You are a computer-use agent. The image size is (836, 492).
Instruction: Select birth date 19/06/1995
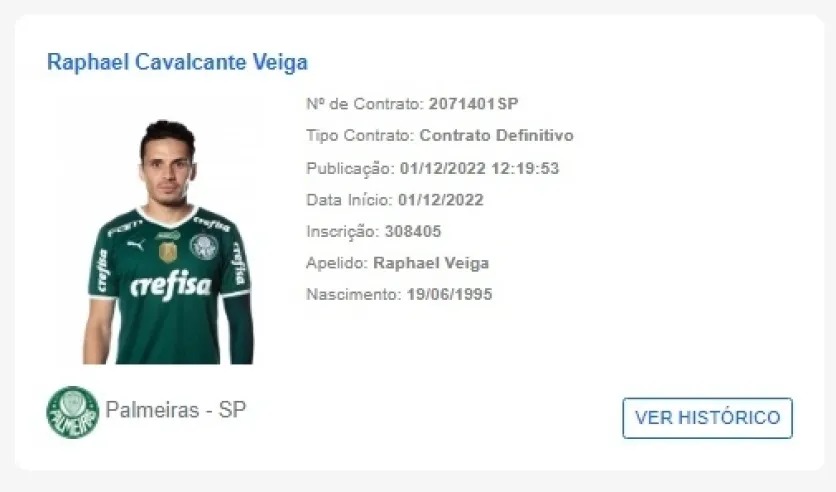(449, 294)
